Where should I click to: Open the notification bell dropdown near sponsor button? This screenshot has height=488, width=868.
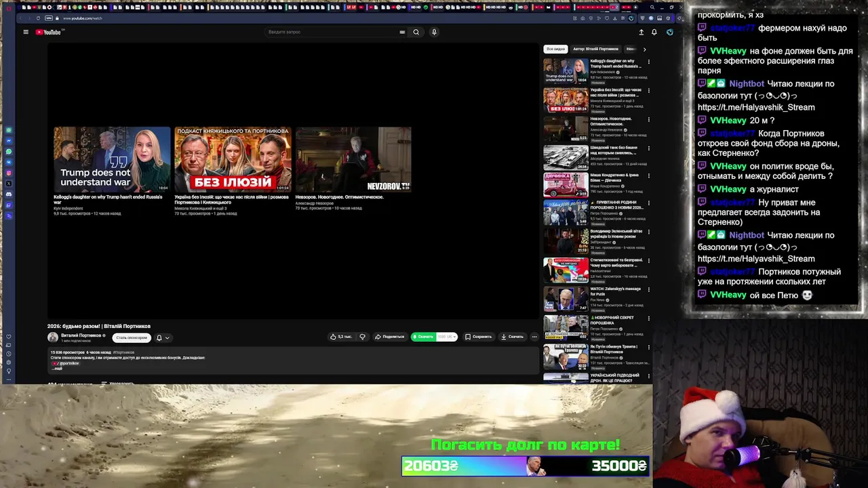coord(163,338)
